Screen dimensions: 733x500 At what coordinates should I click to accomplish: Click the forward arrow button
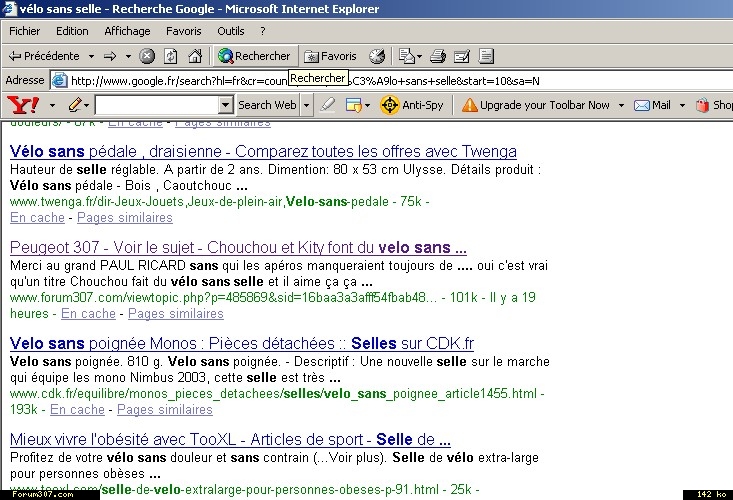coord(110,57)
